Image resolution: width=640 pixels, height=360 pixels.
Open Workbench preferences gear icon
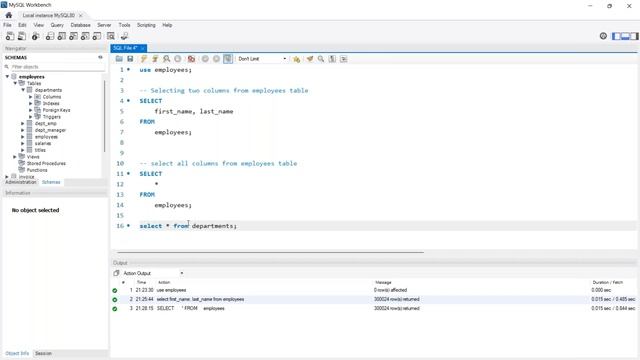pos(603,36)
